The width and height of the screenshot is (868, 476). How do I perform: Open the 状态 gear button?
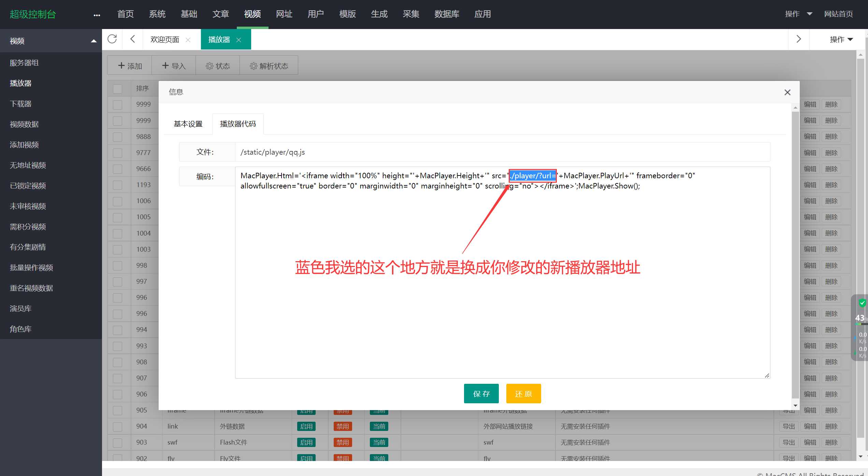coord(218,66)
